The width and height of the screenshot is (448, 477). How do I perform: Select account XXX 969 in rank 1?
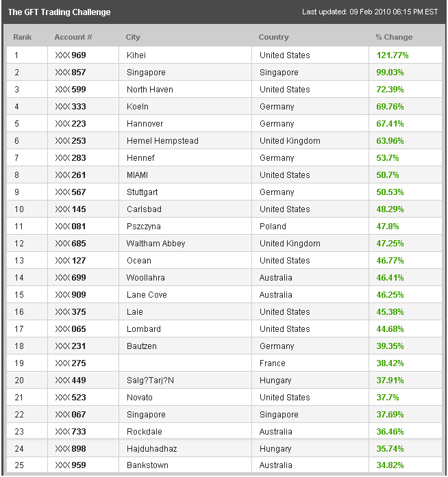click(x=71, y=55)
